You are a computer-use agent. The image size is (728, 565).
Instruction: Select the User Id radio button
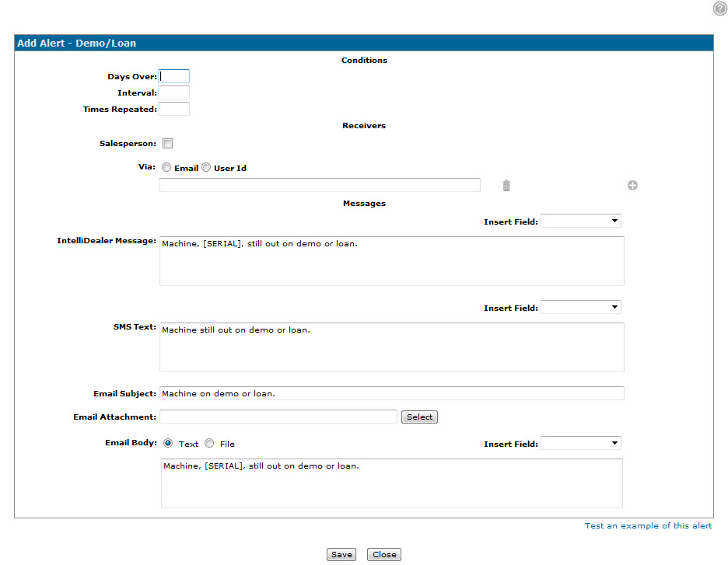(x=206, y=167)
